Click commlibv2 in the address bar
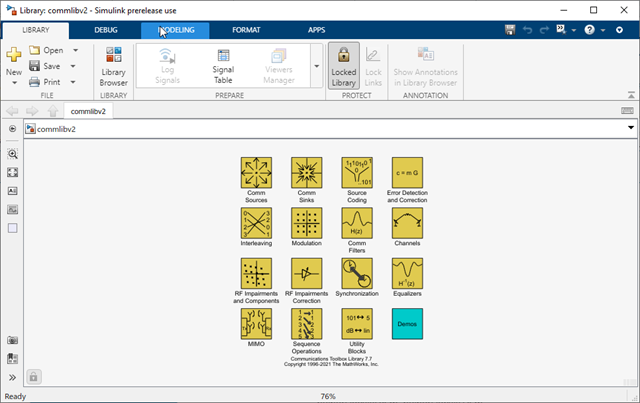The image size is (640, 403). pyautogui.click(x=56, y=129)
